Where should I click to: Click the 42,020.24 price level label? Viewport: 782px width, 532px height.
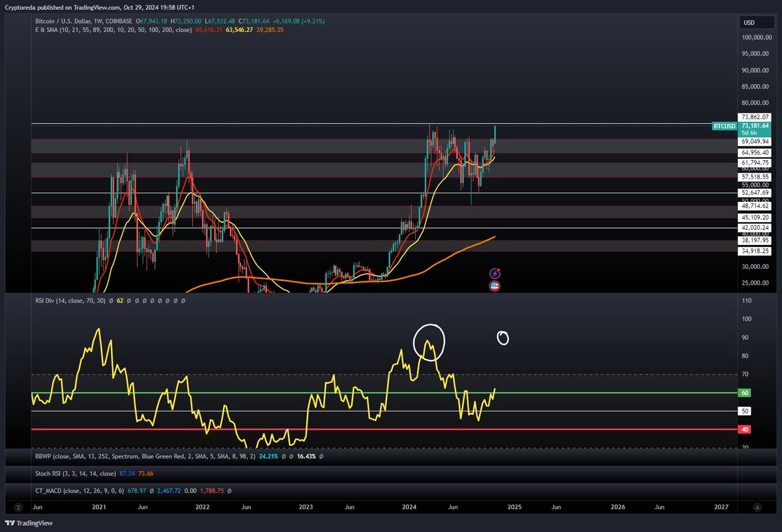[x=755, y=228]
